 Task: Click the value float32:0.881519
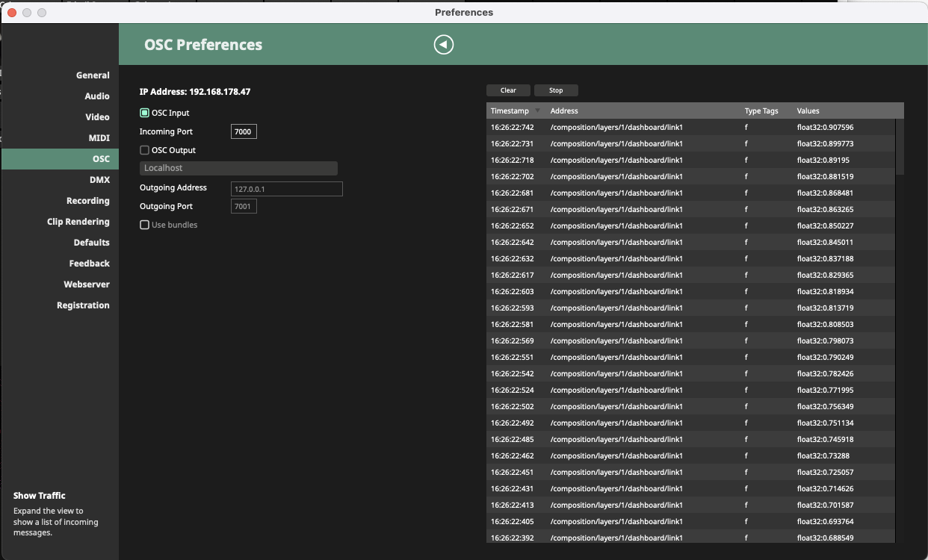point(825,176)
